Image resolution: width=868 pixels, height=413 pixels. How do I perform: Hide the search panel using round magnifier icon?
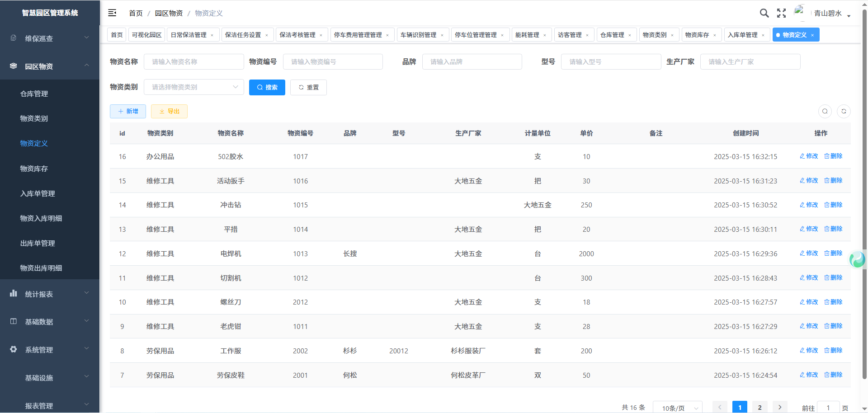[825, 111]
